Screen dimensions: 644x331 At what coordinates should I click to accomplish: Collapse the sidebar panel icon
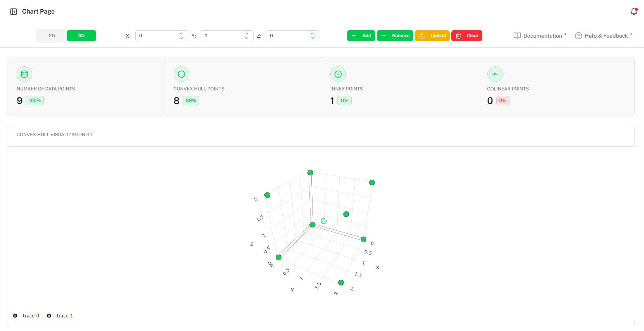tap(14, 12)
